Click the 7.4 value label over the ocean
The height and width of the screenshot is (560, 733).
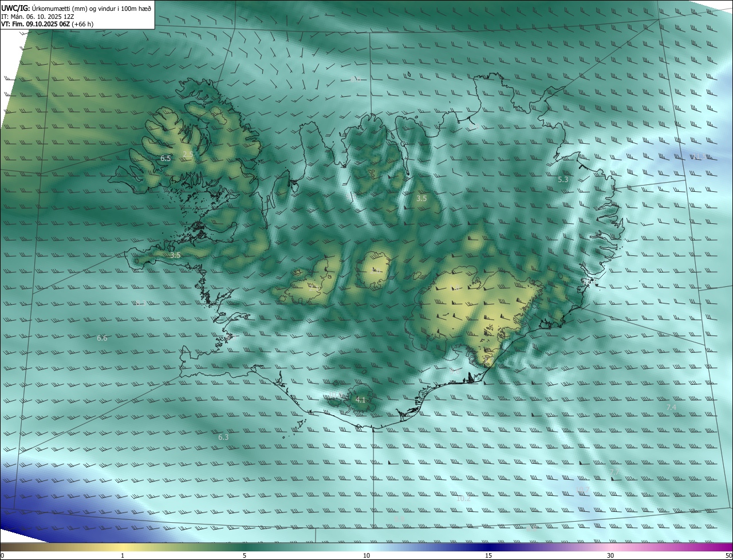point(671,407)
